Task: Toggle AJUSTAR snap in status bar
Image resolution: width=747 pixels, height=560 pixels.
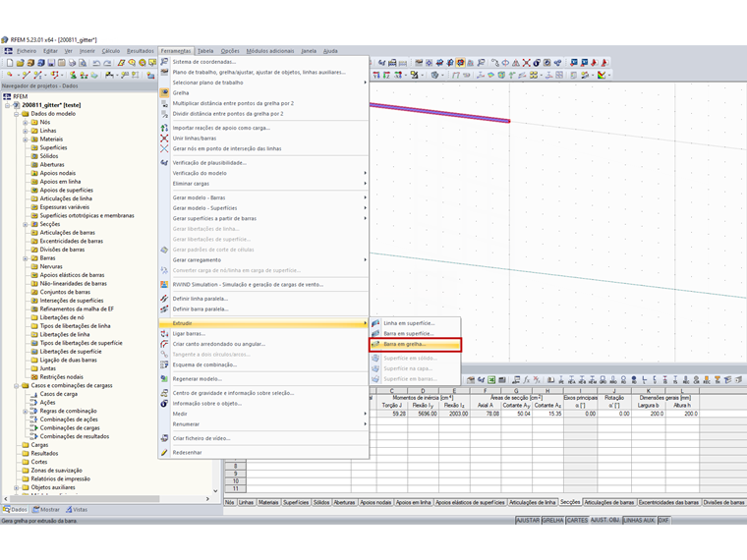Action: coord(528,520)
